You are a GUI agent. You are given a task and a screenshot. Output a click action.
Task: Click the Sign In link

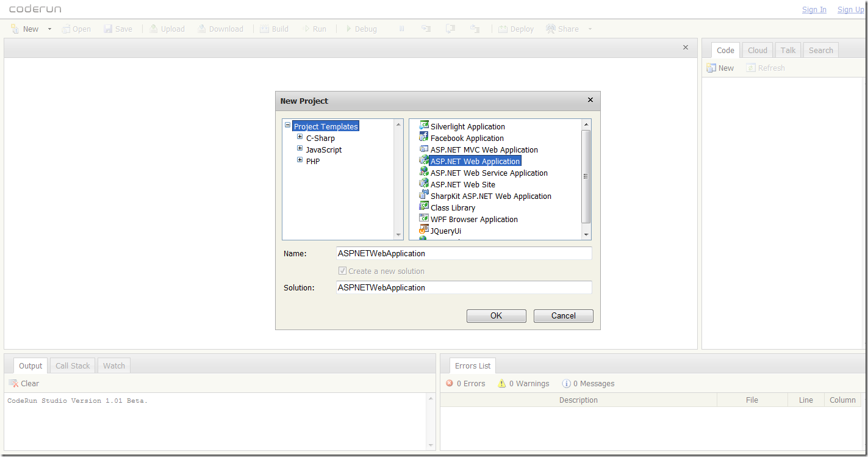click(x=814, y=9)
